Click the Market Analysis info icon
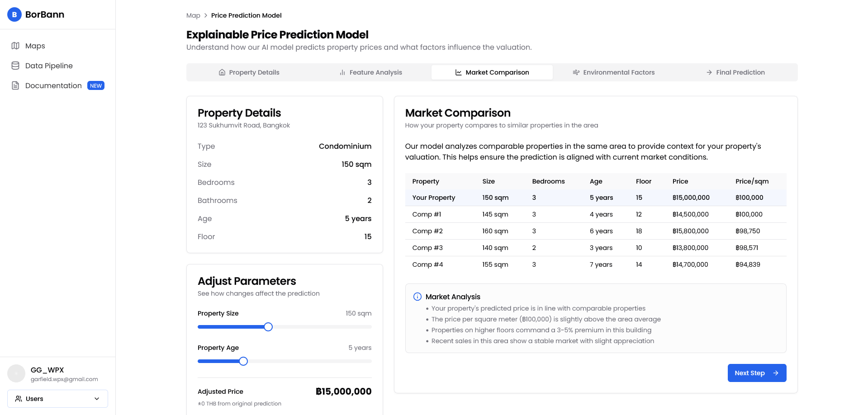The height and width of the screenshot is (415, 868). click(x=417, y=297)
